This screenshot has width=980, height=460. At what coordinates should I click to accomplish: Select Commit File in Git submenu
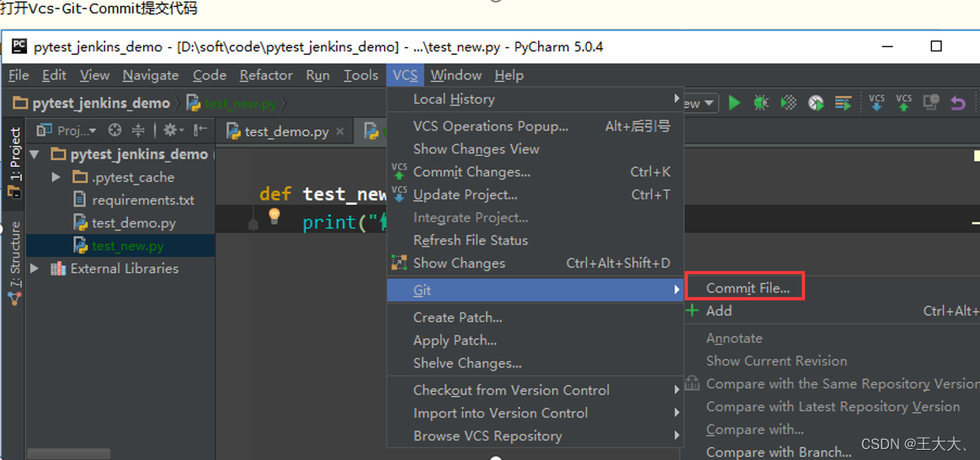pos(748,288)
